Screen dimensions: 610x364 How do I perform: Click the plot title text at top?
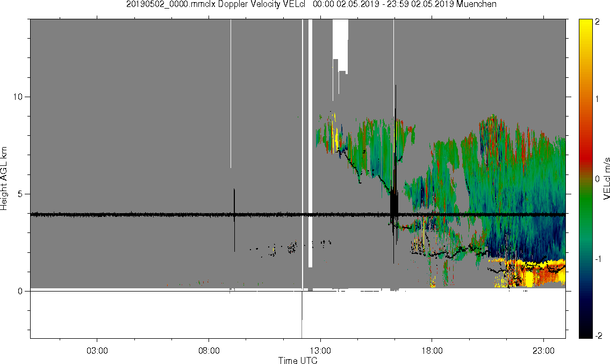pos(311,4)
